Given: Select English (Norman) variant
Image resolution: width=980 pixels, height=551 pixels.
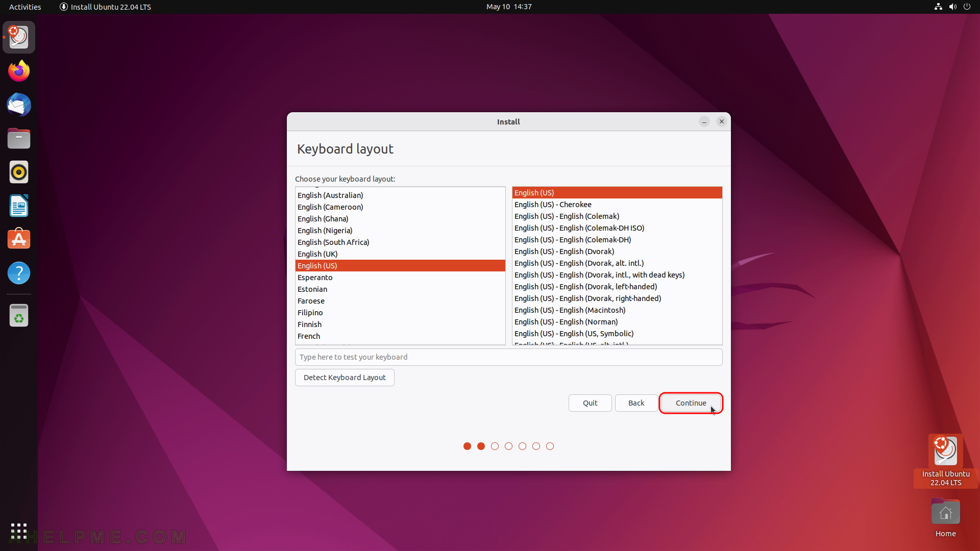Looking at the screenshot, I should pyautogui.click(x=617, y=322).
